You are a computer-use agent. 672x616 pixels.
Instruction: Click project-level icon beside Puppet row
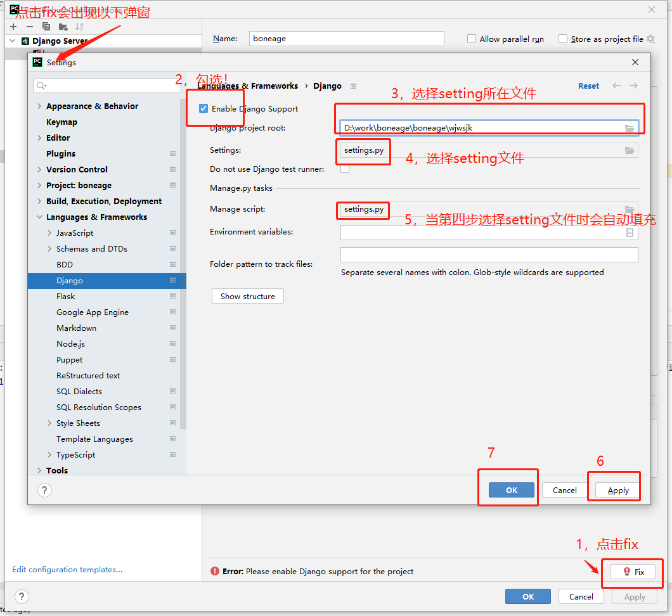172,359
